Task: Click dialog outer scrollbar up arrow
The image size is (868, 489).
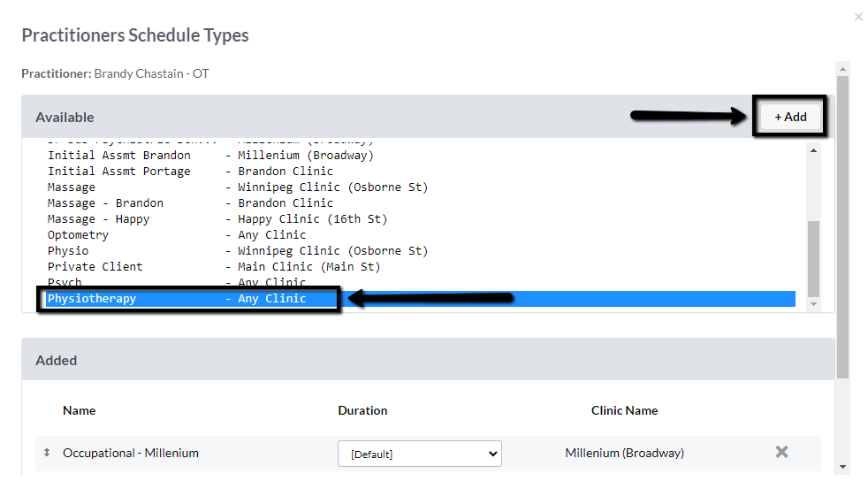Action: point(842,69)
